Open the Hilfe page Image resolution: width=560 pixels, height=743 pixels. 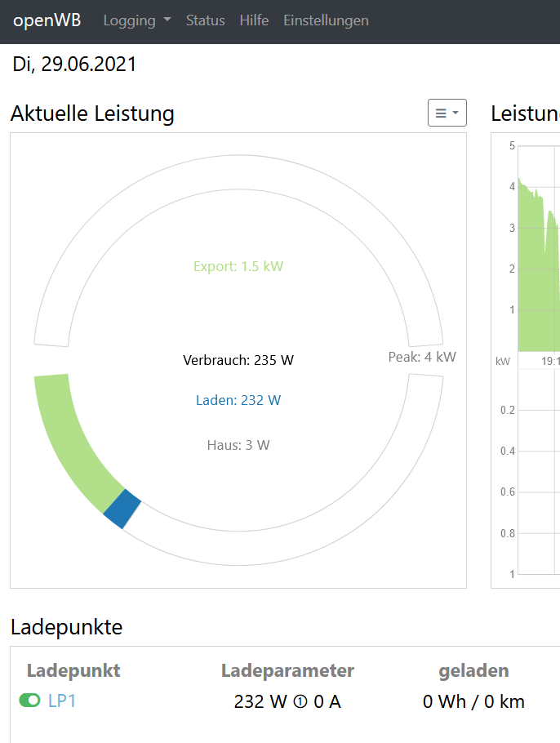click(x=254, y=20)
